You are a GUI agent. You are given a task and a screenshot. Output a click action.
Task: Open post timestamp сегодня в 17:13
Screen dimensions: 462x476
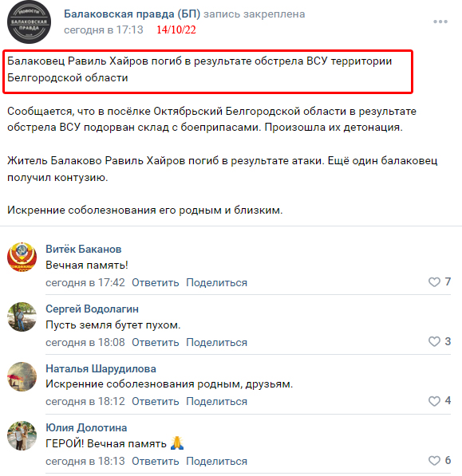coord(103,30)
